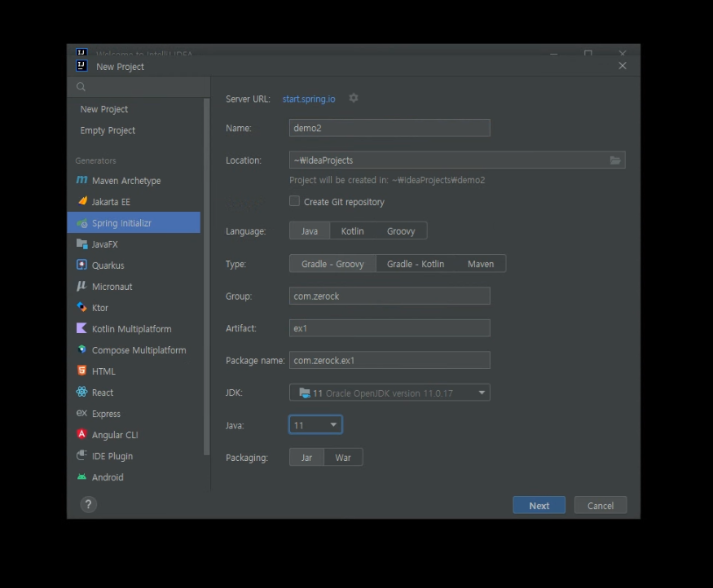Open Server URL settings gear
This screenshot has height=588, width=713.
[x=354, y=99]
